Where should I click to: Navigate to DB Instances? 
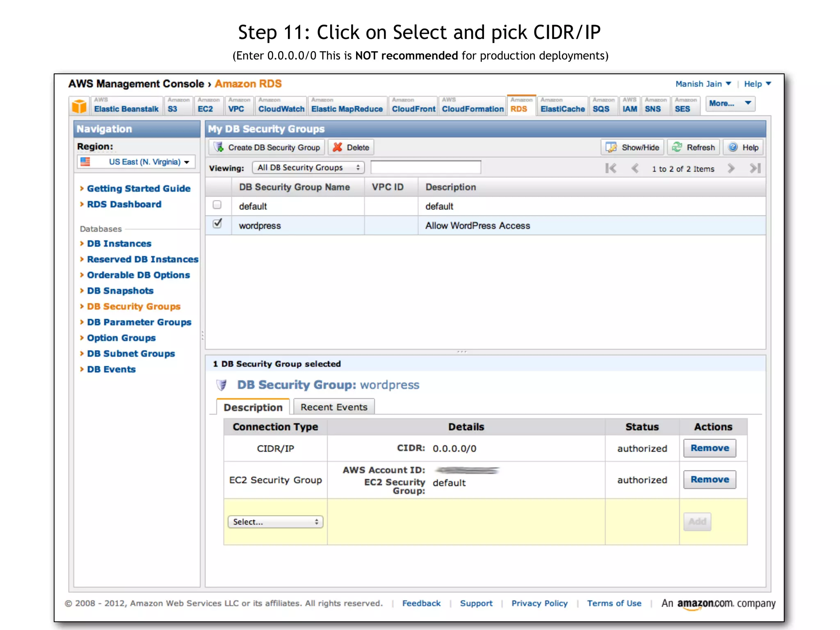[119, 243]
